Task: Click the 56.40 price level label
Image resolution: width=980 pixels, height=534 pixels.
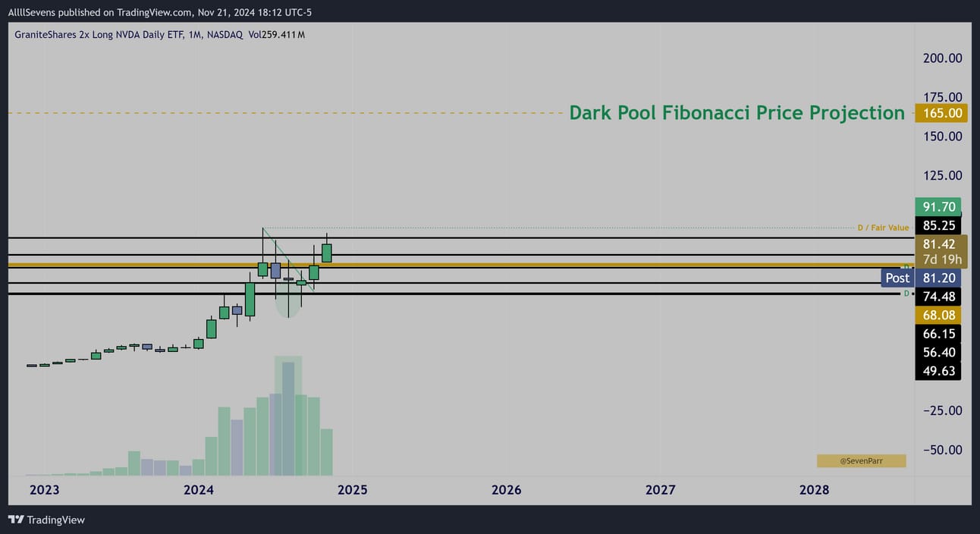Action: 938,352
